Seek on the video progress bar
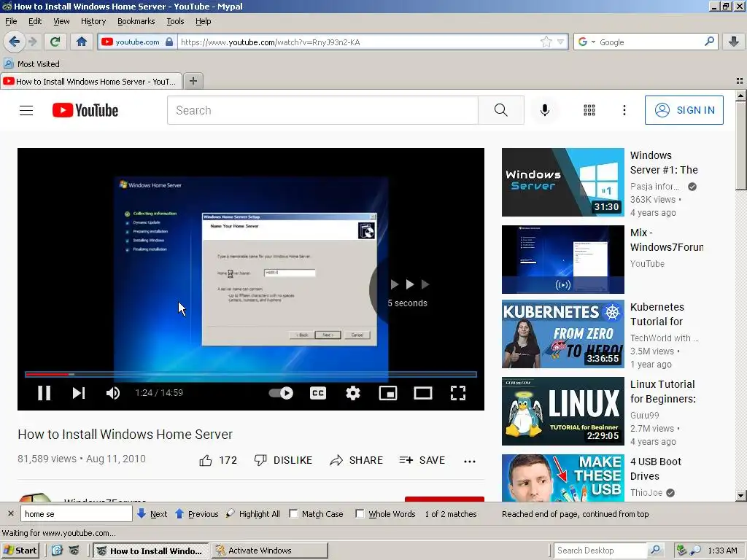The height and width of the screenshot is (560, 747). pos(251,374)
